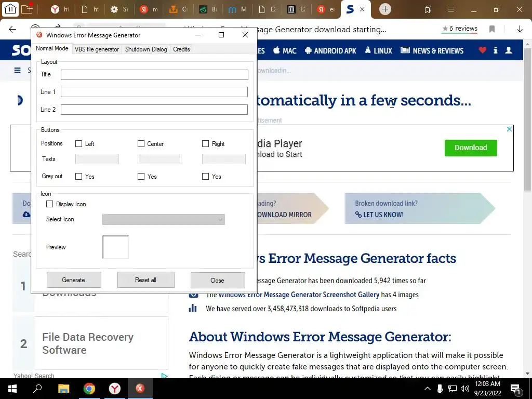Enable grey out for the right button

point(205,177)
